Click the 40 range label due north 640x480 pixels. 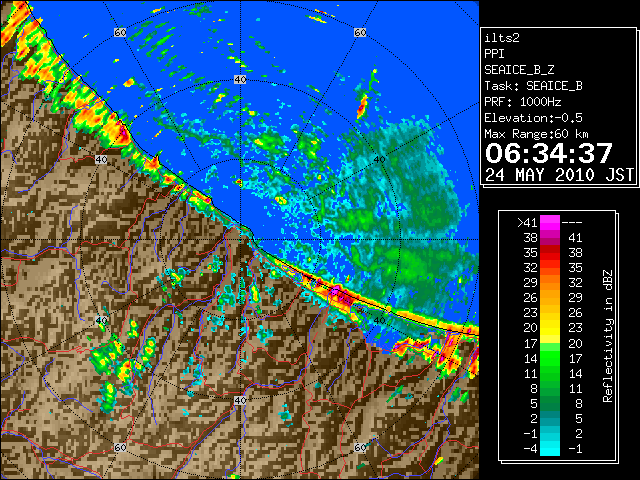click(240, 80)
